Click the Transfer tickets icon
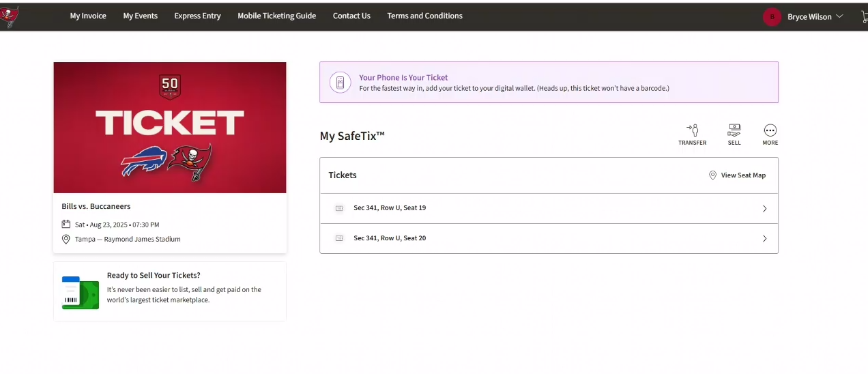The image size is (868, 374). pos(692,130)
